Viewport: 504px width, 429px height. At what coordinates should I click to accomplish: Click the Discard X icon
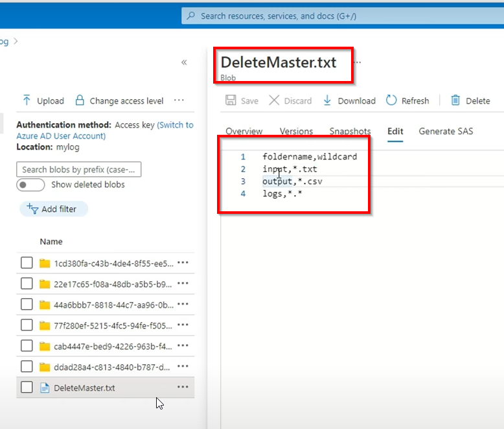click(274, 100)
